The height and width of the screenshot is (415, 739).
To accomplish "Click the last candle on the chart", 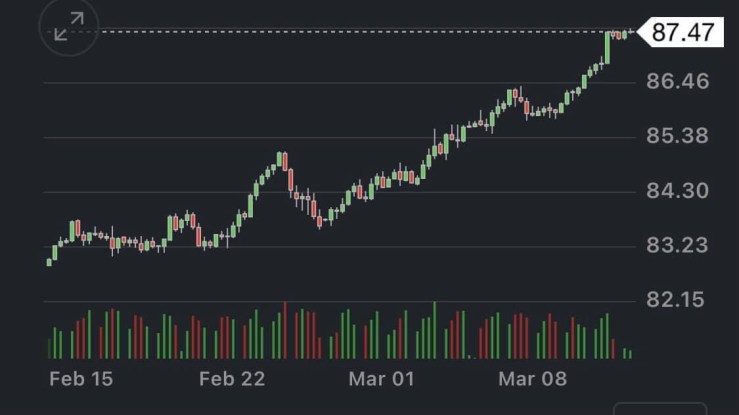I will 629,35.
